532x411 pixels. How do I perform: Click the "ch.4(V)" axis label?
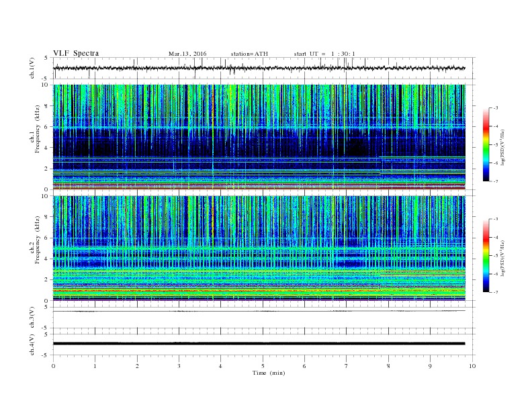click(x=32, y=345)
